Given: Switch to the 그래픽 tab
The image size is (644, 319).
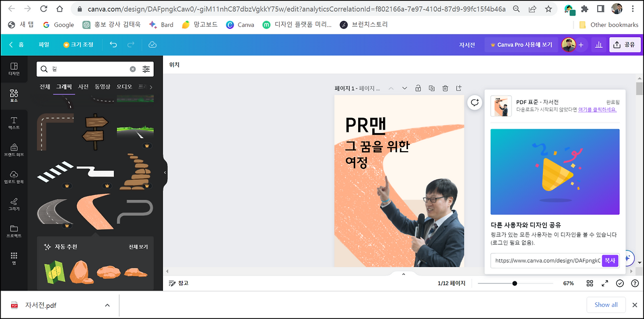Looking at the screenshot, I should pos(63,86).
